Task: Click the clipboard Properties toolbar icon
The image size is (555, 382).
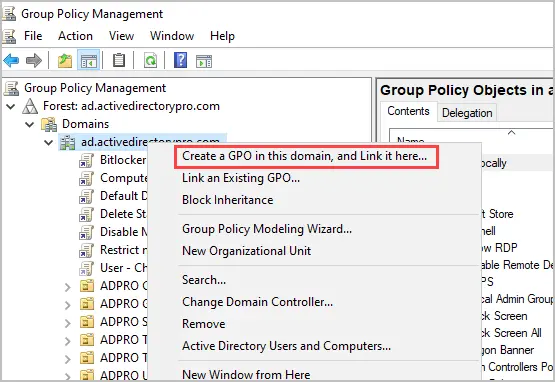Action: click(119, 61)
